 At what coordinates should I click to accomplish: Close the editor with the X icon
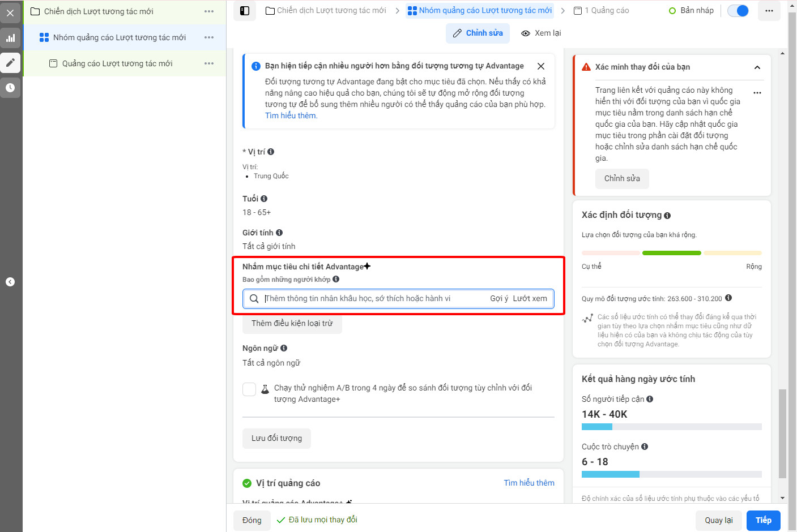[x=10, y=12]
